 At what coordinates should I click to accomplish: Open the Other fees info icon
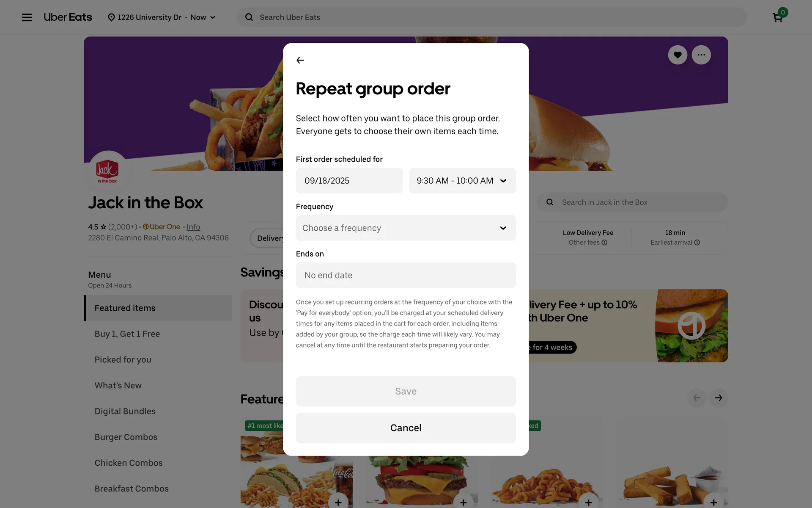click(x=604, y=243)
